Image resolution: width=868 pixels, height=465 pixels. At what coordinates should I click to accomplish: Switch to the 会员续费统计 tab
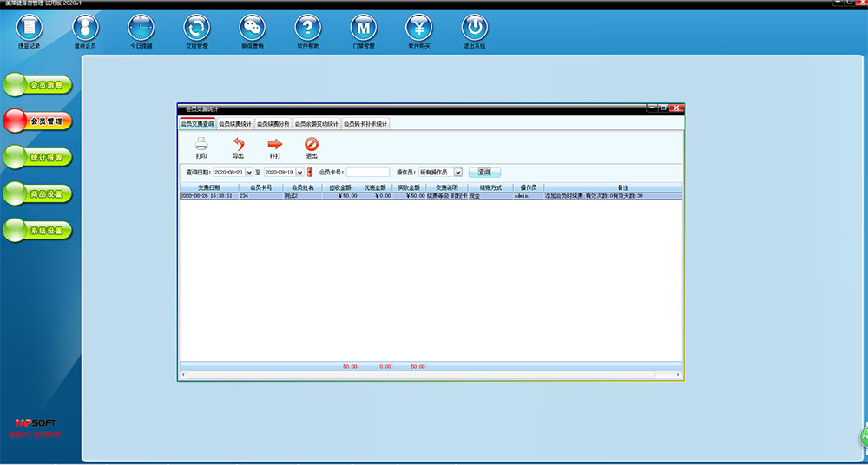click(235, 124)
